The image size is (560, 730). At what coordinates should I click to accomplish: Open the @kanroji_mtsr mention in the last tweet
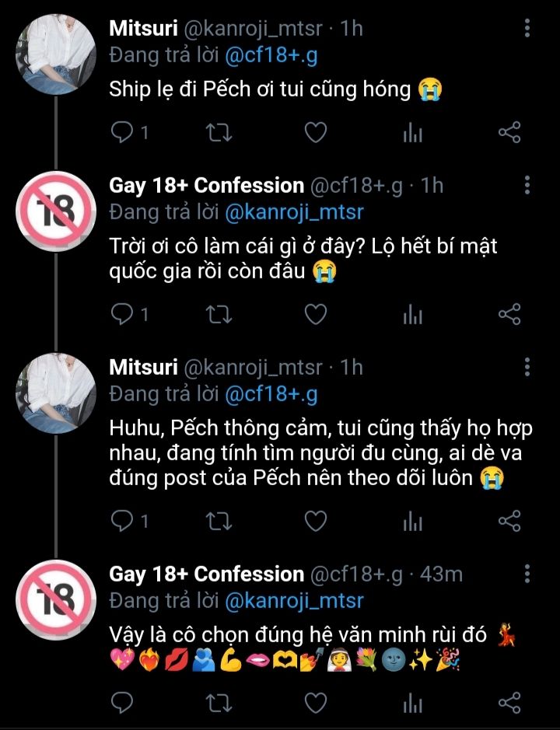pos(293,601)
